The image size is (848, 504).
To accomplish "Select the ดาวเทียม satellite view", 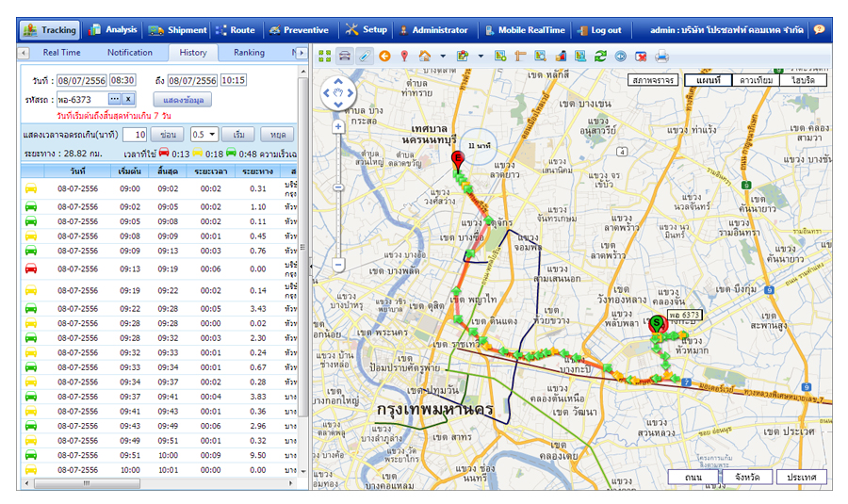I will tap(756, 80).
